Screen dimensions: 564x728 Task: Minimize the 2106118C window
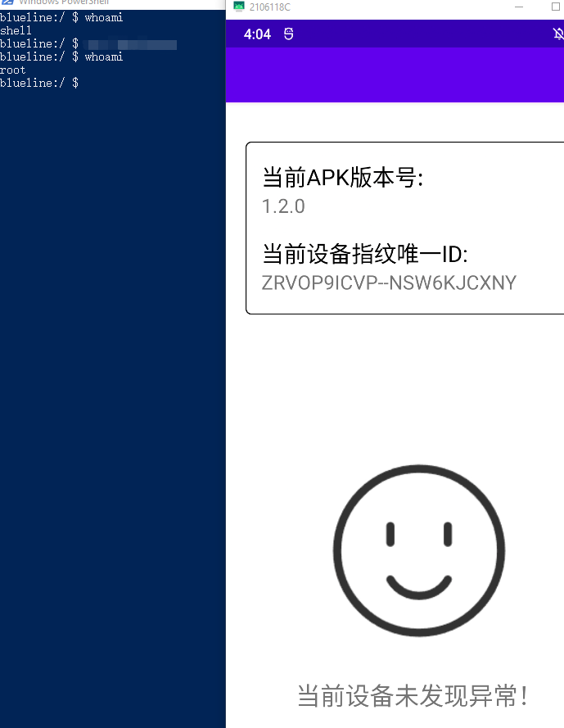click(x=519, y=7)
